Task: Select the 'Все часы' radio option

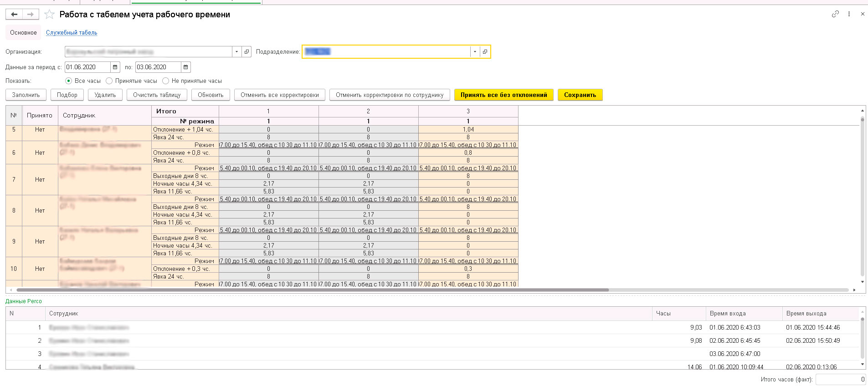Action: 69,81
